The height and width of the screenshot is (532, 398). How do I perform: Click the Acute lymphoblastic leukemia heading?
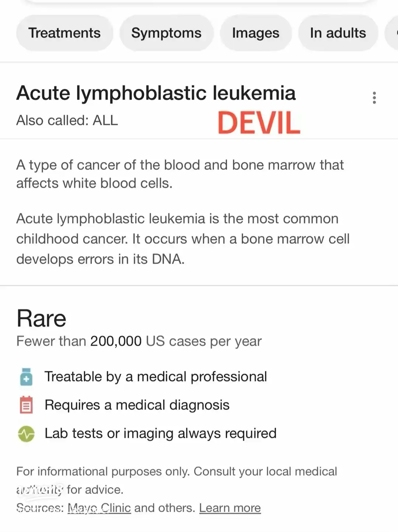(156, 93)
